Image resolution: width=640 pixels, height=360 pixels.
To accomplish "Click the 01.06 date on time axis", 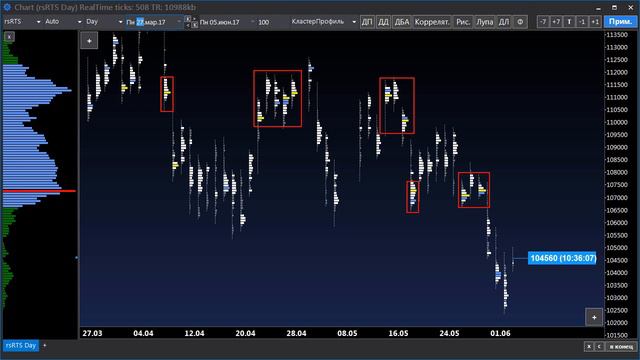I will [500, 333].
